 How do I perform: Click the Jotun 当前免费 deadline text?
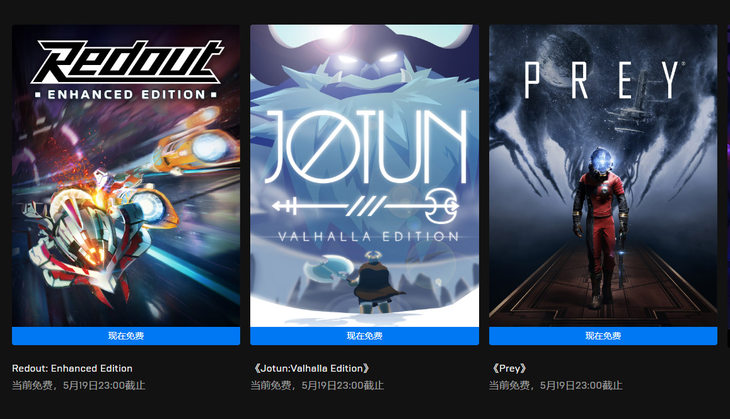317,385
